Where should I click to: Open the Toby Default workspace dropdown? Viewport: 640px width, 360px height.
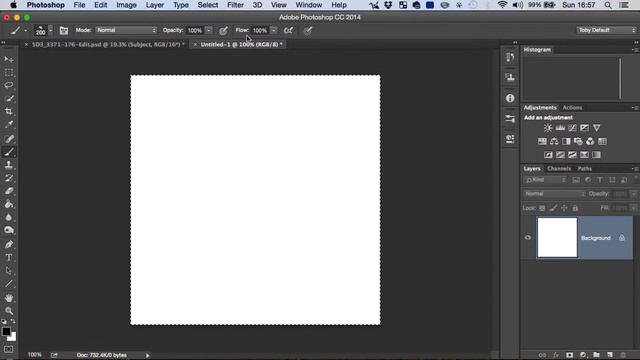(x=607, y=30)
